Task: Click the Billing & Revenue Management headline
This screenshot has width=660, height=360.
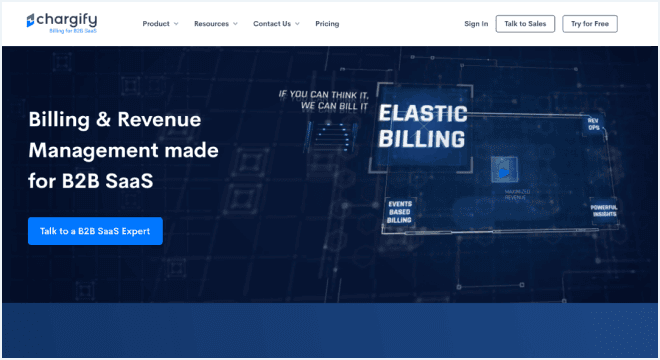Action: [123, 150]
